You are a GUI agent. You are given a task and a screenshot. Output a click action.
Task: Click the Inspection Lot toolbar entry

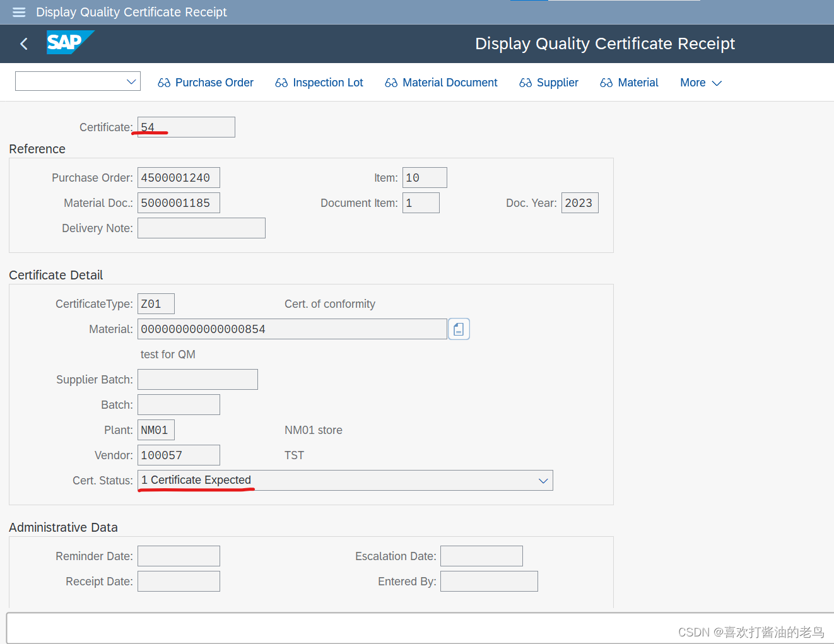(327, 82)
